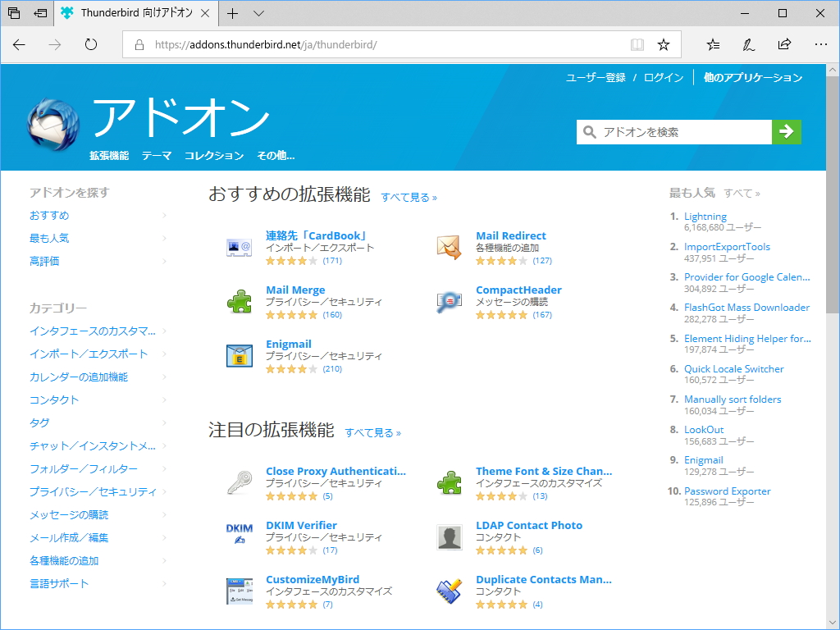The height and width of the screenshot is (630, 840).
Task: Click the DKIM Verifier icon
Action: (x=239, y=534)
